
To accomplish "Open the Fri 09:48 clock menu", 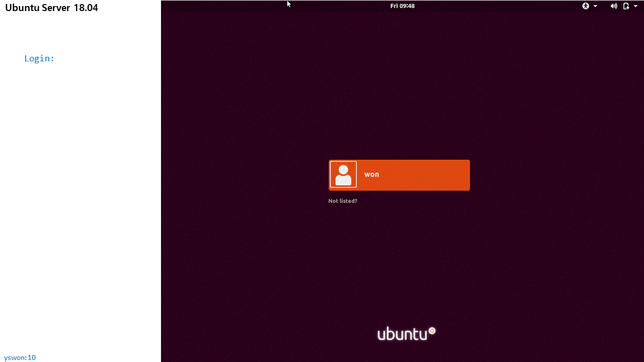I will click(x=403, y=6).
